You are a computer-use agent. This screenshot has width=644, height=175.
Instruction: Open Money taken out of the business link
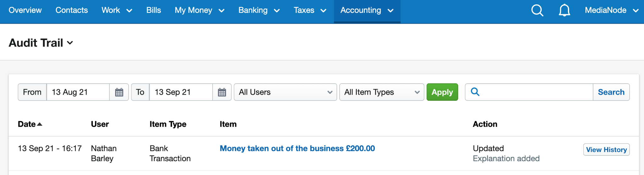click(x=297, y=148)
